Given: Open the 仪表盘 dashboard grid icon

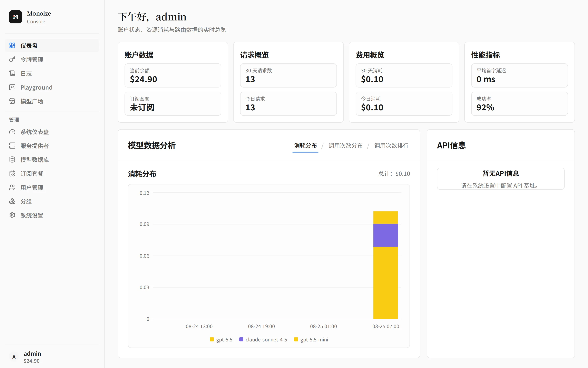Looking at the screenshot, I should coord(12,46).
